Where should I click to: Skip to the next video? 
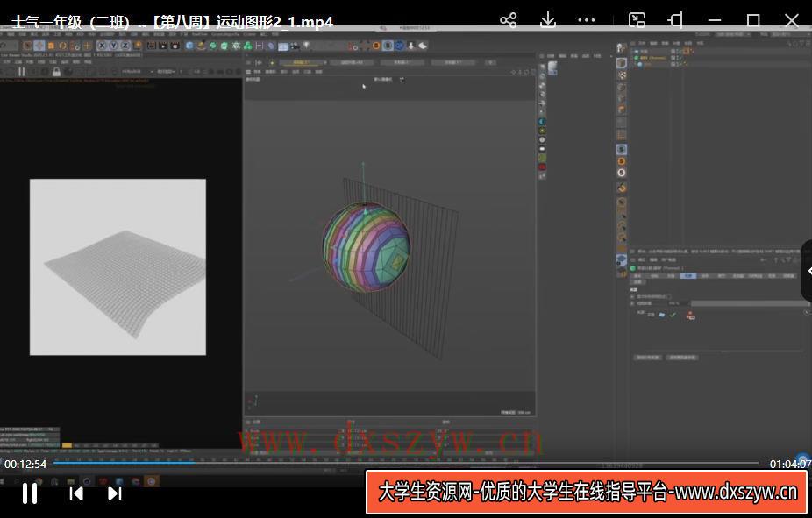click(115, 493)
